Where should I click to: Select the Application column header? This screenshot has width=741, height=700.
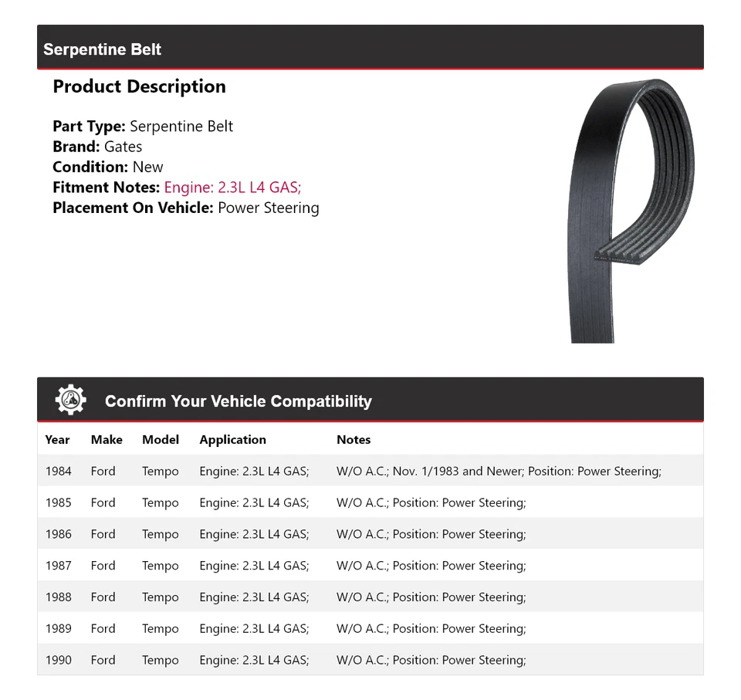coord(232,439)
